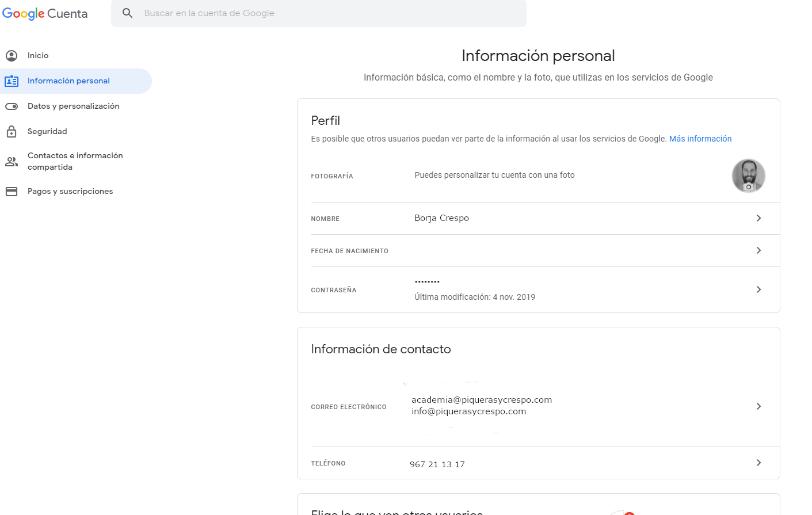Open Contactos e información compartida

pyautogui.click(x=75, y=161)
